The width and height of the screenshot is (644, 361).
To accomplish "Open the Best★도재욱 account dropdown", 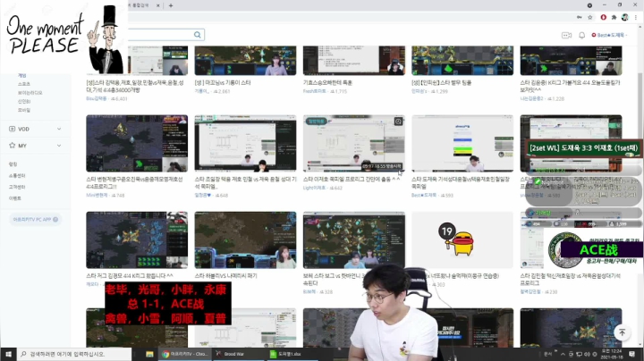I will tap(609, 35).
